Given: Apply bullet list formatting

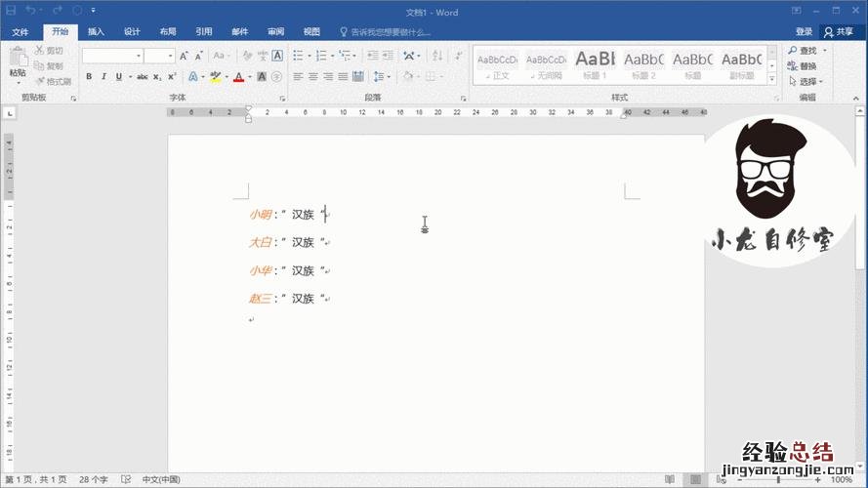Looking at the screenshot, I should tap(297, 56).
